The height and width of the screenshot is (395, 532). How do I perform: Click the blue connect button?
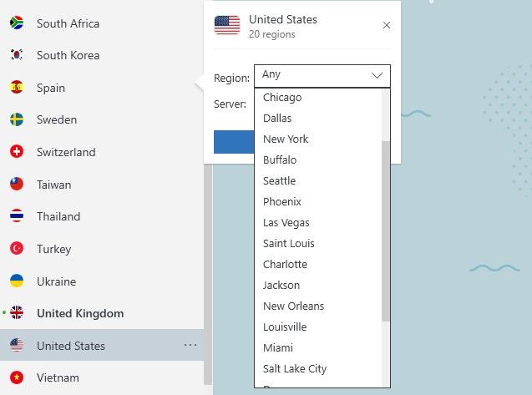tap(234, 142)
